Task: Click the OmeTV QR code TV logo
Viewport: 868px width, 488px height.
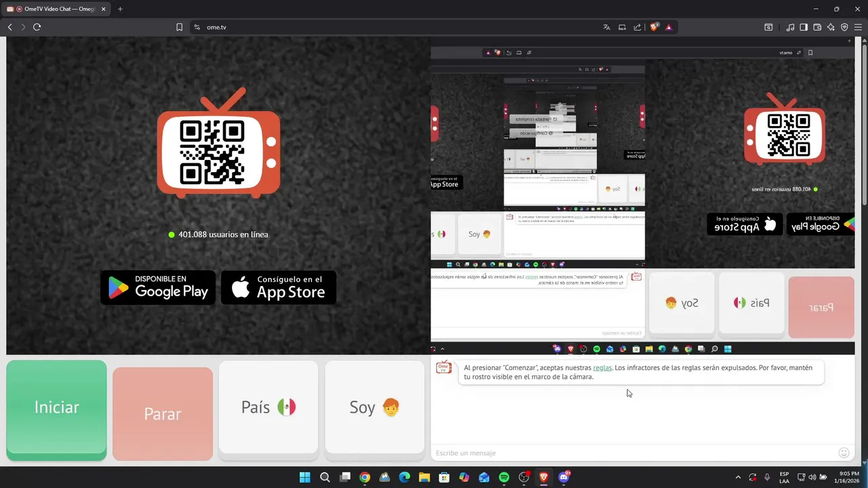Action: point(218,143)
